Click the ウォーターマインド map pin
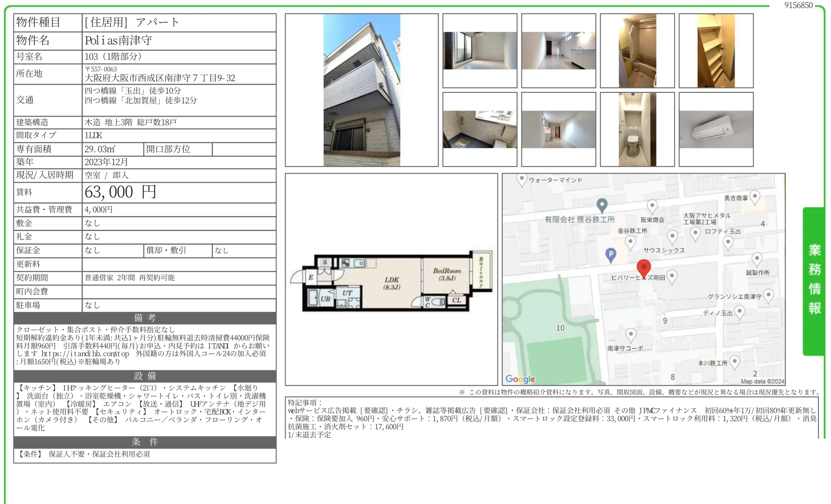Viewport: 831px width, 504px height. click(x=521, y=179)
